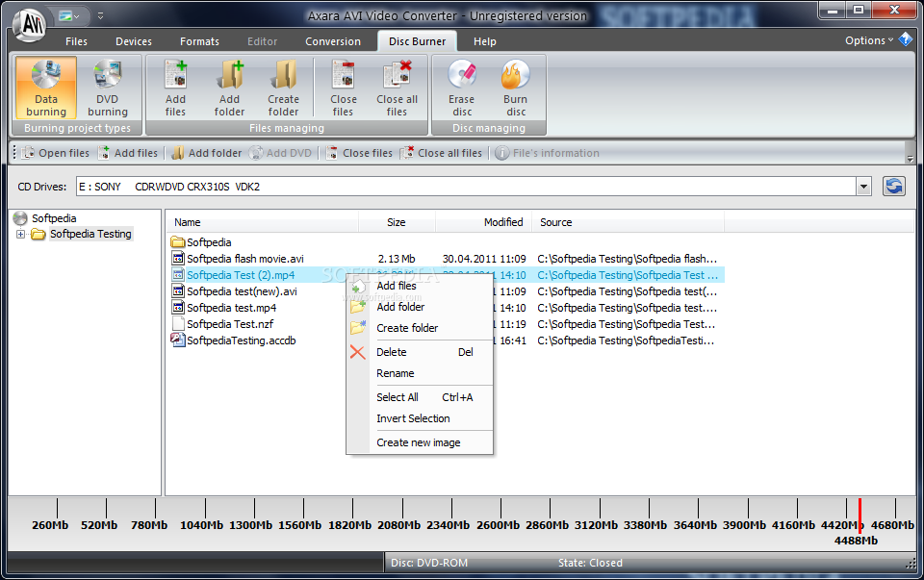Click the Softpedia disc icon in tree
Screen dimensions: 924x580
click(x=20, y=218)
